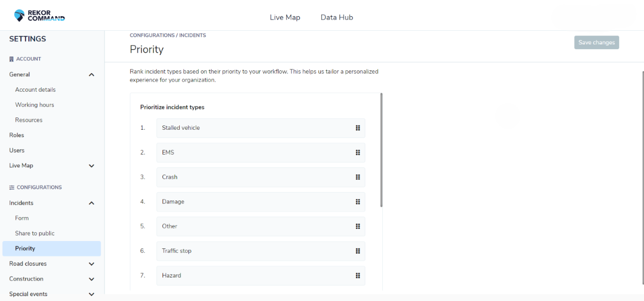
Task: Click drag handle icon for Stalled vehicle
Action: pos(358,128)
